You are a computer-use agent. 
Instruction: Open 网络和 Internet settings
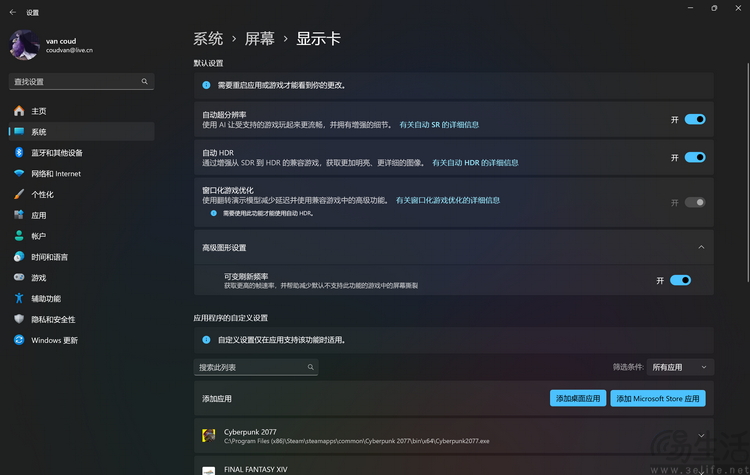click(x=81, y=174)
